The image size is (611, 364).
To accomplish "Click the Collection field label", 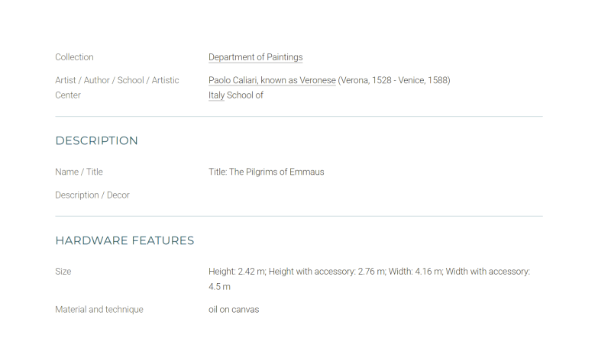I will tap(74, 57).
